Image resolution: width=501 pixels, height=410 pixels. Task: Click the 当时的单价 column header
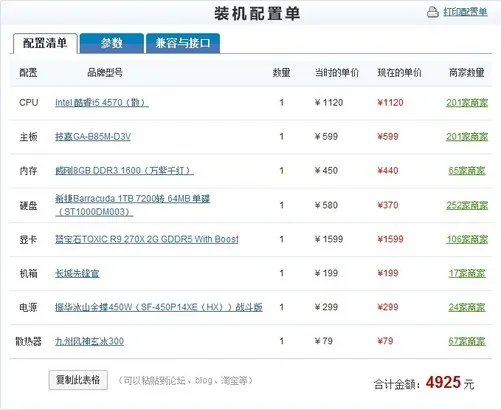pos(337,73)
